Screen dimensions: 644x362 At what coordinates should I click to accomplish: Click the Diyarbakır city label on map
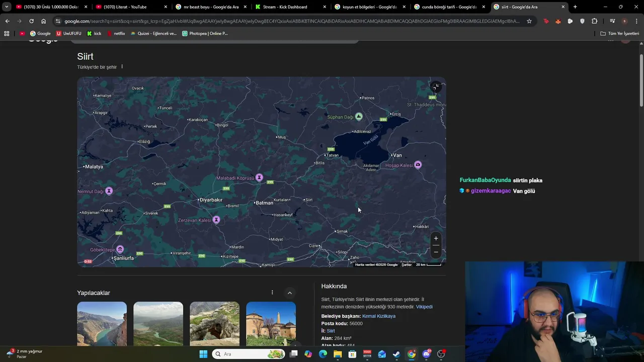(211, 200)
